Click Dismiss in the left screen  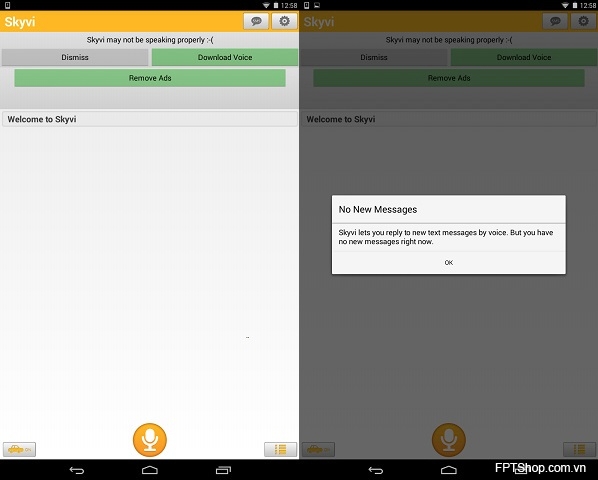coord(75,57)
